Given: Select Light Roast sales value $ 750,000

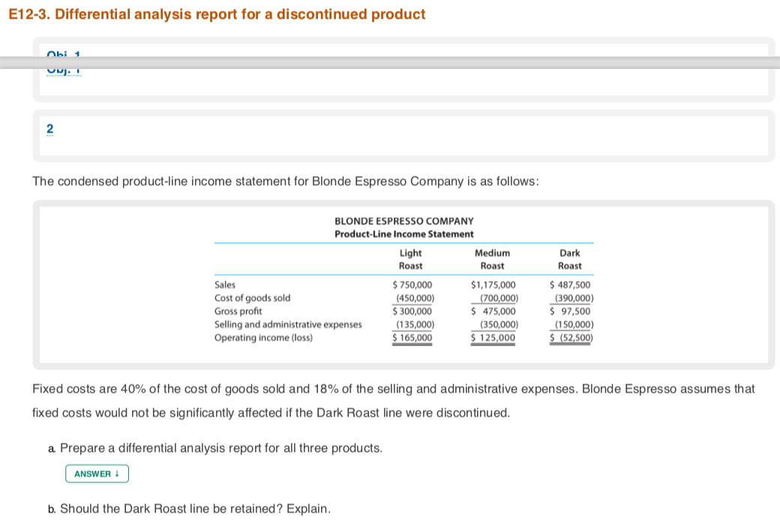Looking at the screenshot, I should [412, 285].
